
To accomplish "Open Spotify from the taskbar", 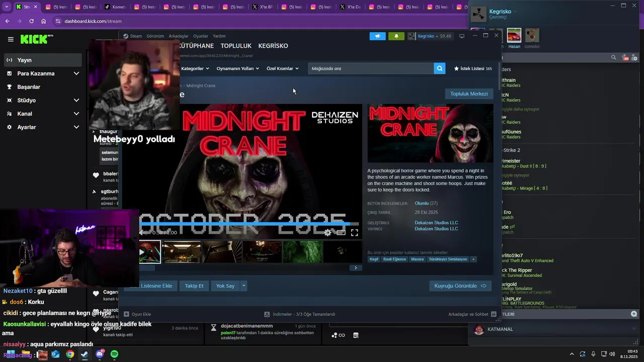I will pos(114,354).
